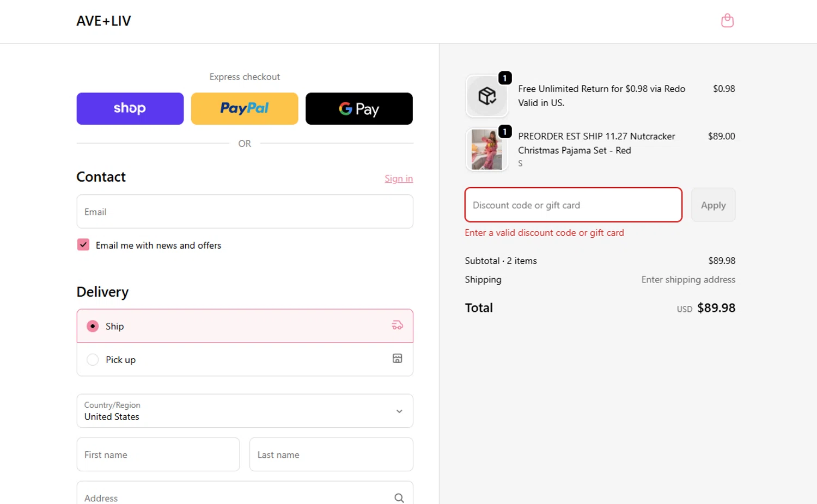This screenshot has height=504, width=817.
Task: Click the delivery truck icon in Ship row
Action: (398, 325)
